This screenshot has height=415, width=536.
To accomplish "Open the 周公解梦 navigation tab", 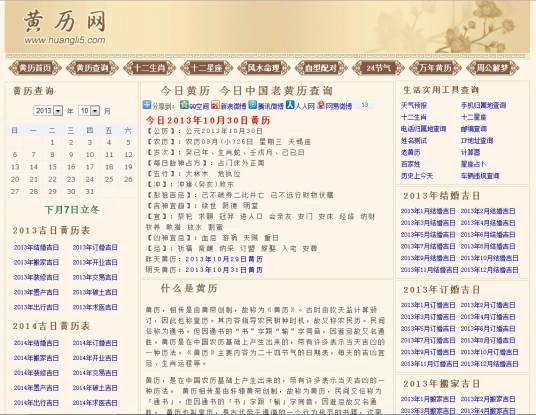I will (x=493, y=68).
